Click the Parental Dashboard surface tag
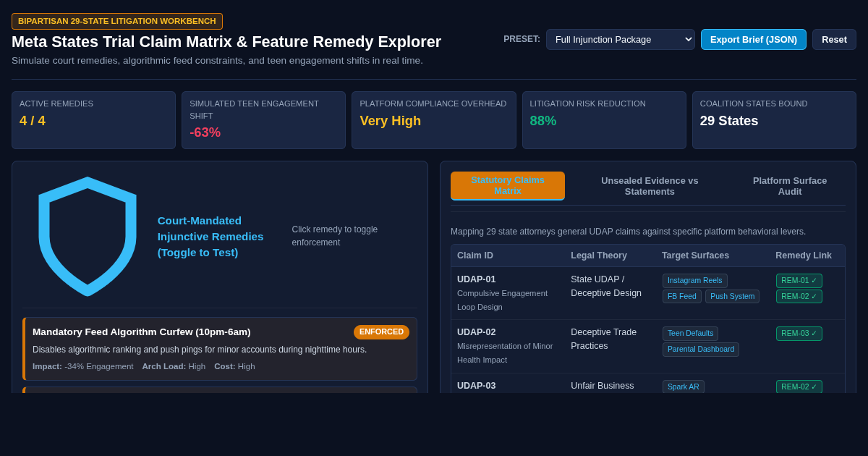 pyautogui.click(x=701, y=350)
